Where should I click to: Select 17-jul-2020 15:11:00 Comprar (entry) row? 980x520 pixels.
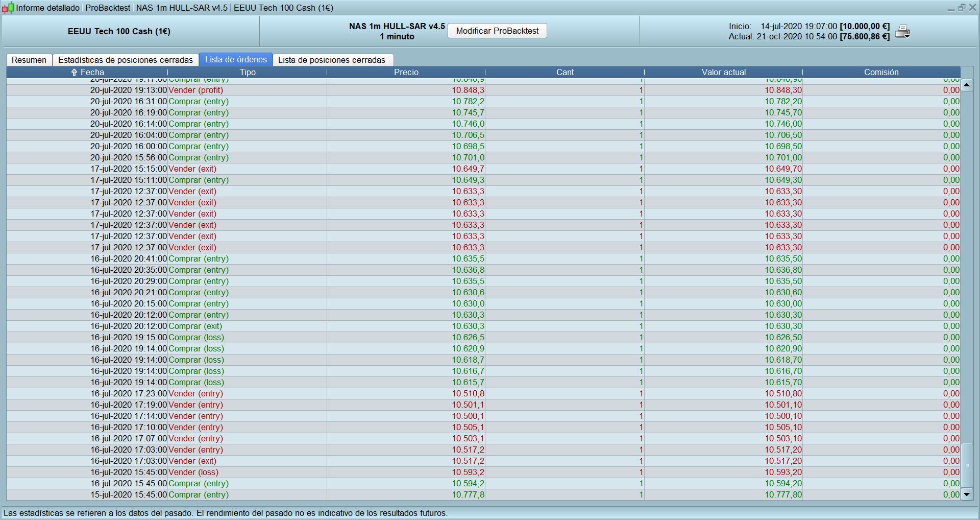pos(483,180)
